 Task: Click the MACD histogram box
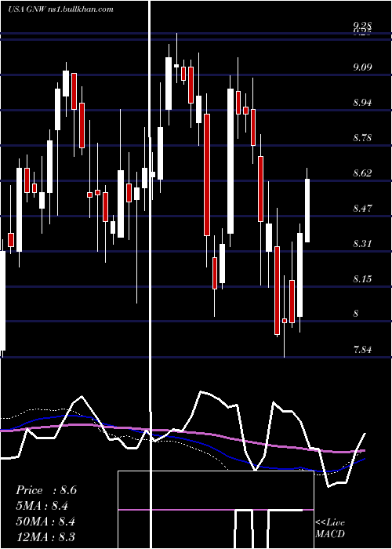pyautogui.click(x=216, y=510)
